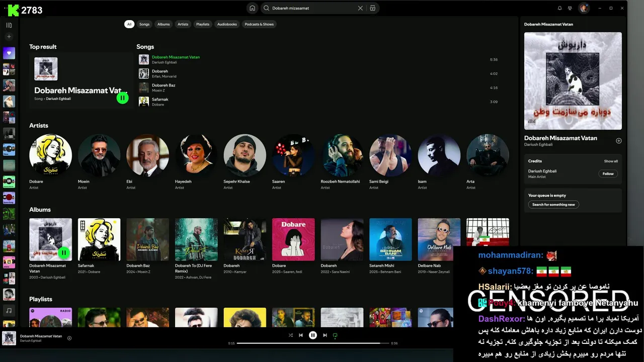The width and height of the screenshot is (644, 362).
Task: Add current track to library in player bar
Action: tap(69, 338)
